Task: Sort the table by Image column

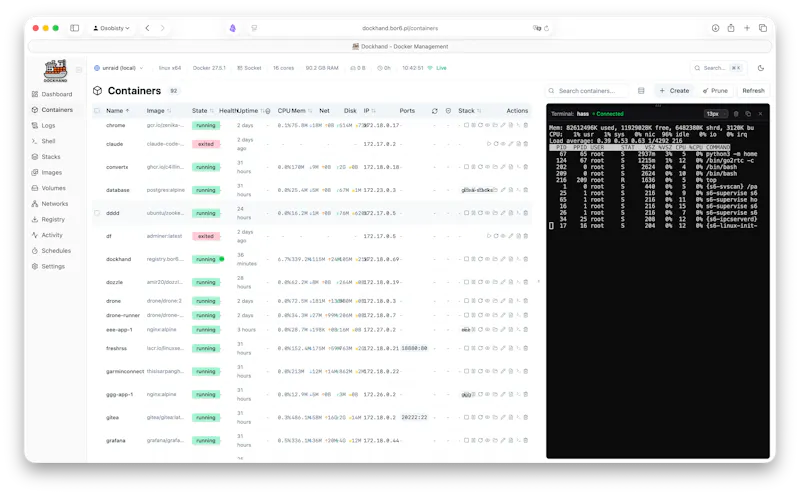Action: point(159,111)
